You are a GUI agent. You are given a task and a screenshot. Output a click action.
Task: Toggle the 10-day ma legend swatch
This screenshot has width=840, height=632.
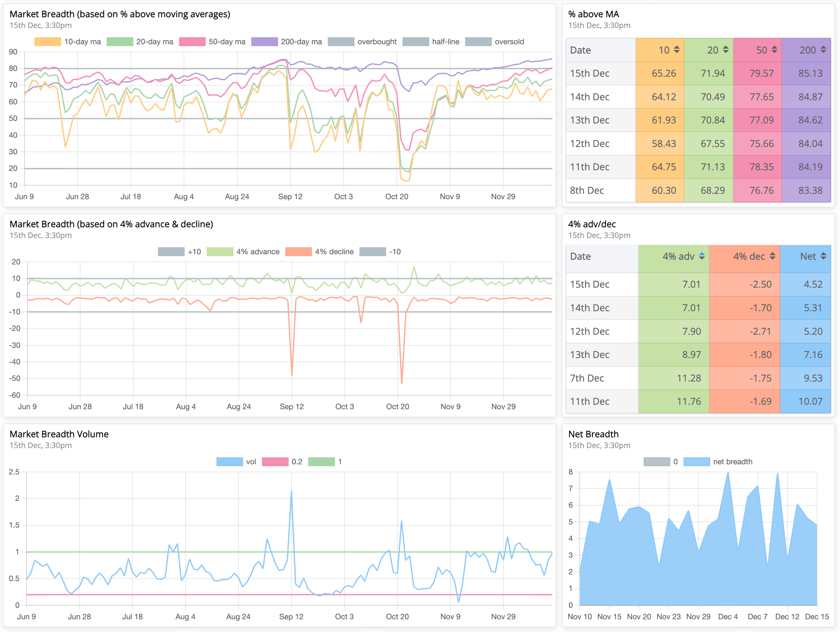tap(47, 42)
